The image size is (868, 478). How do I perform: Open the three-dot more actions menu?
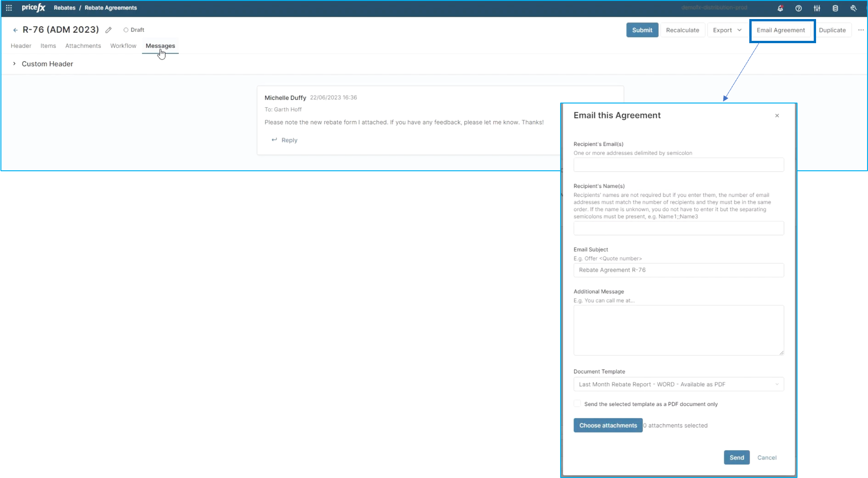click(x=861, y=30)
